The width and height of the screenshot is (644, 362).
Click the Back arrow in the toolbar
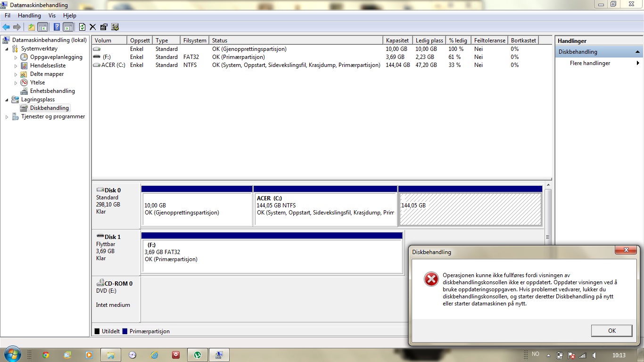[6, 27]
